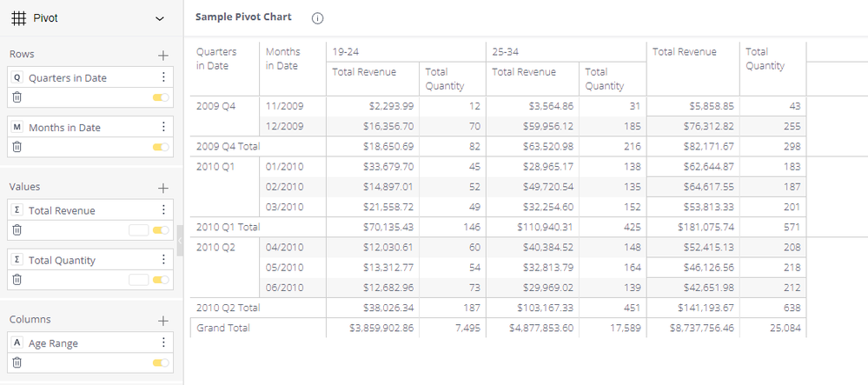Remove the Total Quantity value field
868x385 pixels.
pyautogui.click(x=17, y=280)
